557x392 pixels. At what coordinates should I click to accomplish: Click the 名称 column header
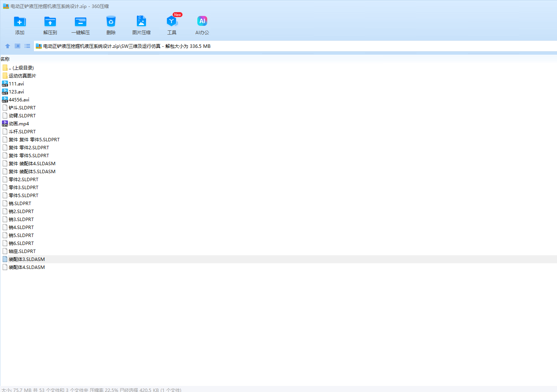click(x=5, y=59)
